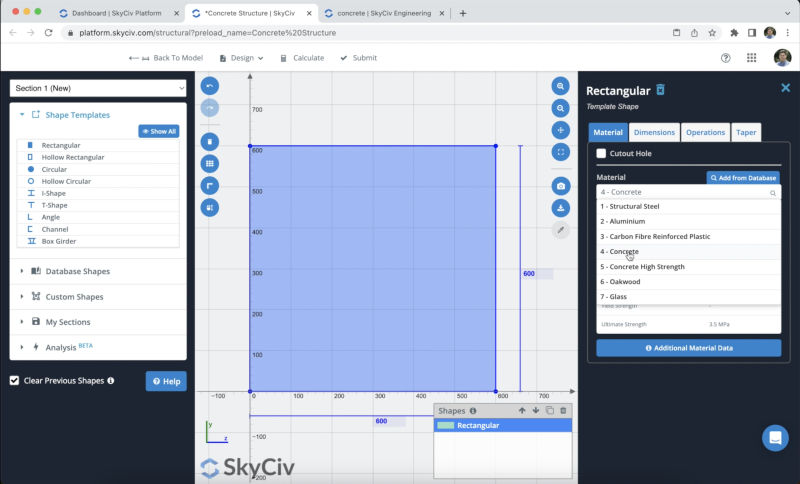Toggle the grid icon on canvas toolbar
The width and height of the screenshot is (800, 484).
(x=210, y=164)
